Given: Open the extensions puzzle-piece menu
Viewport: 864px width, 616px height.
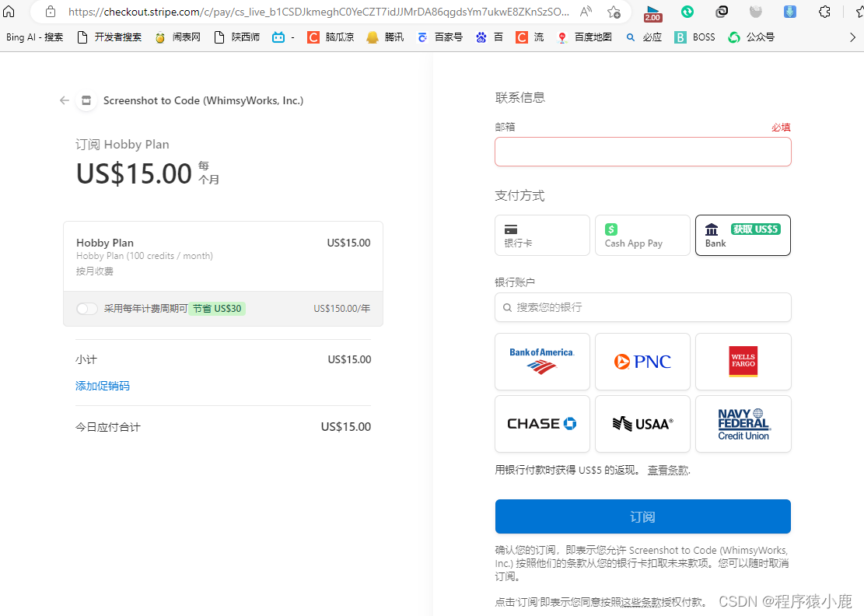Looking at the screenshot, I should (824, 11).
